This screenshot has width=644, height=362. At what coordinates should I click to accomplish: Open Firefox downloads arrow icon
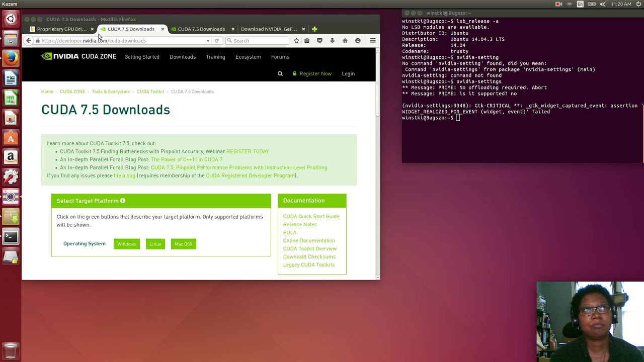tap(332, 41)
